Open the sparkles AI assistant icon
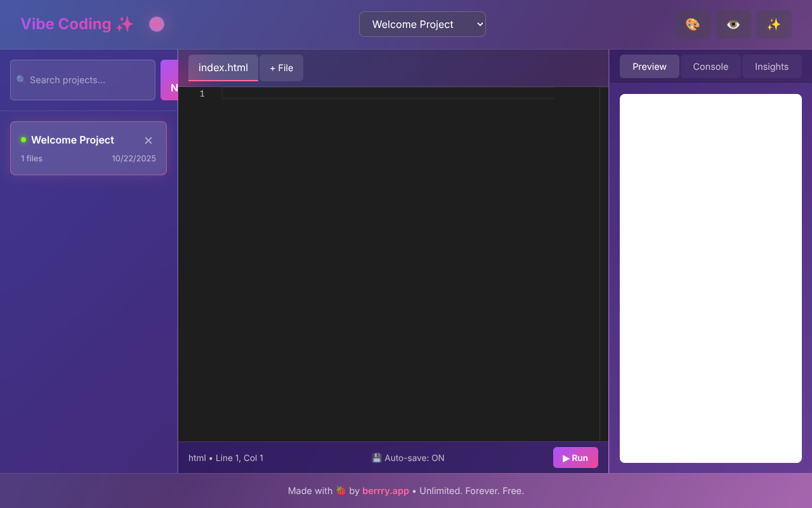 click(x=773, y=24)
